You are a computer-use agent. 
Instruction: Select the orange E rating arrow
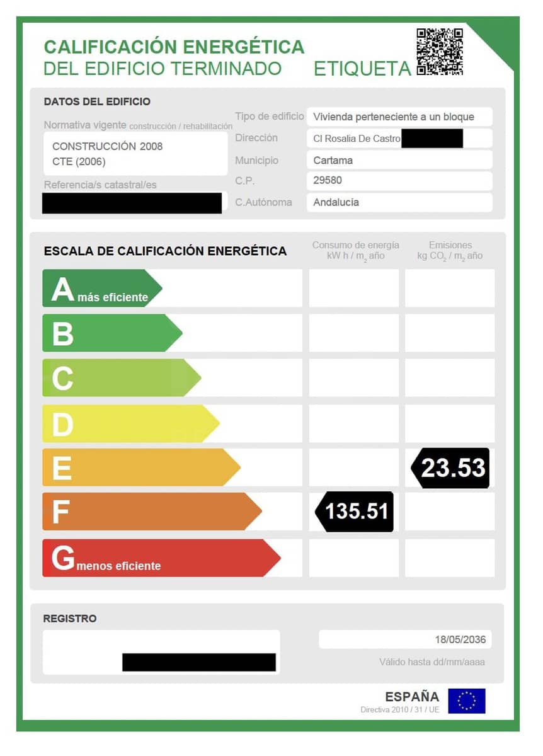(x=142, y=467)
